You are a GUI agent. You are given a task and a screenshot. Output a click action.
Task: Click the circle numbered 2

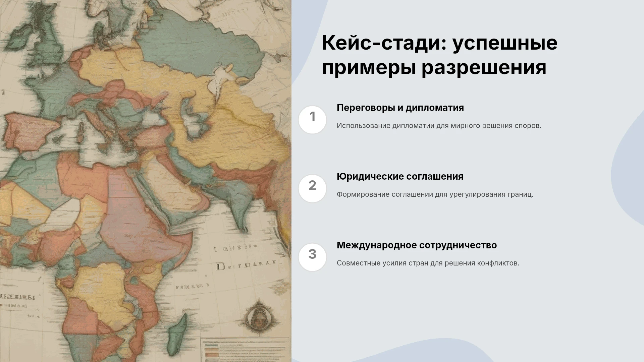[x=312, y=188]
